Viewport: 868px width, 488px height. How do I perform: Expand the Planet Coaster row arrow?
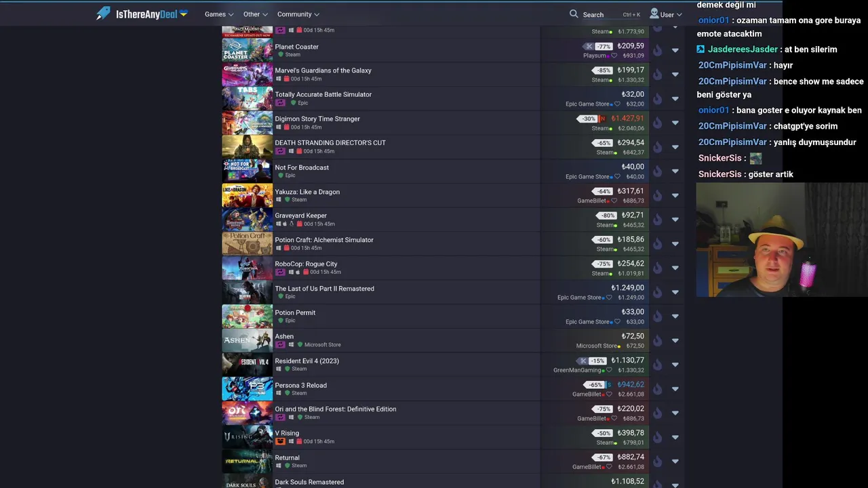(675, 50)
